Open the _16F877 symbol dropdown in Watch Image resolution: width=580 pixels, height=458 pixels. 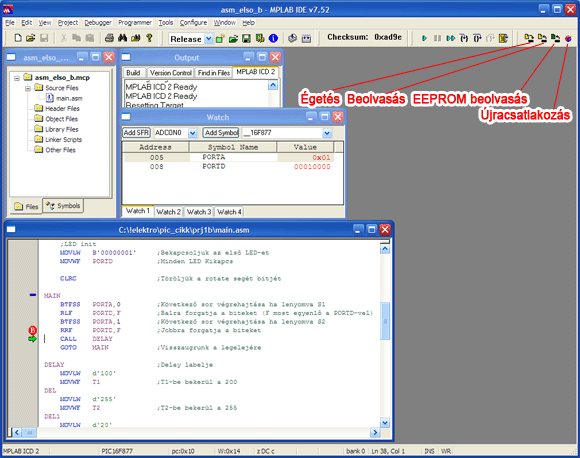coord(327,133)
